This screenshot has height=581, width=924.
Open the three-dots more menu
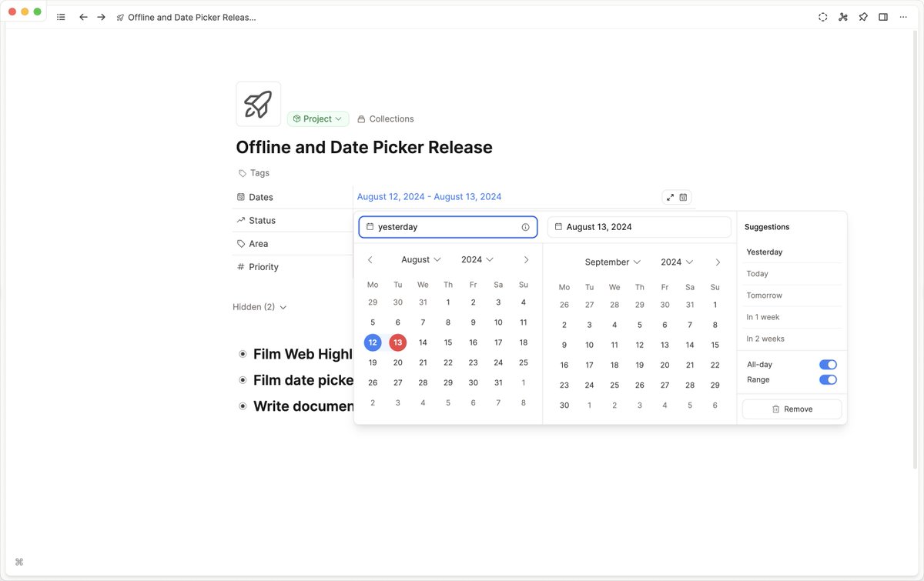[x=903, y=17]
